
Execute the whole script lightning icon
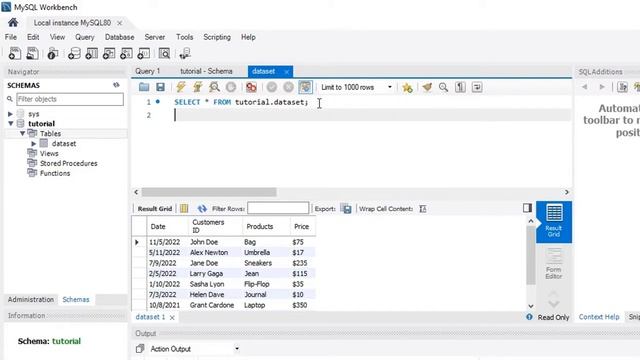(181, 87)
